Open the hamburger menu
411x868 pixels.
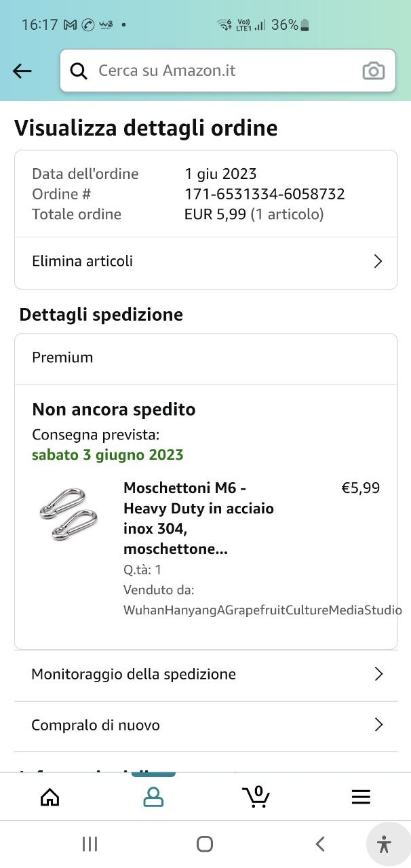[x=361, y=797]
